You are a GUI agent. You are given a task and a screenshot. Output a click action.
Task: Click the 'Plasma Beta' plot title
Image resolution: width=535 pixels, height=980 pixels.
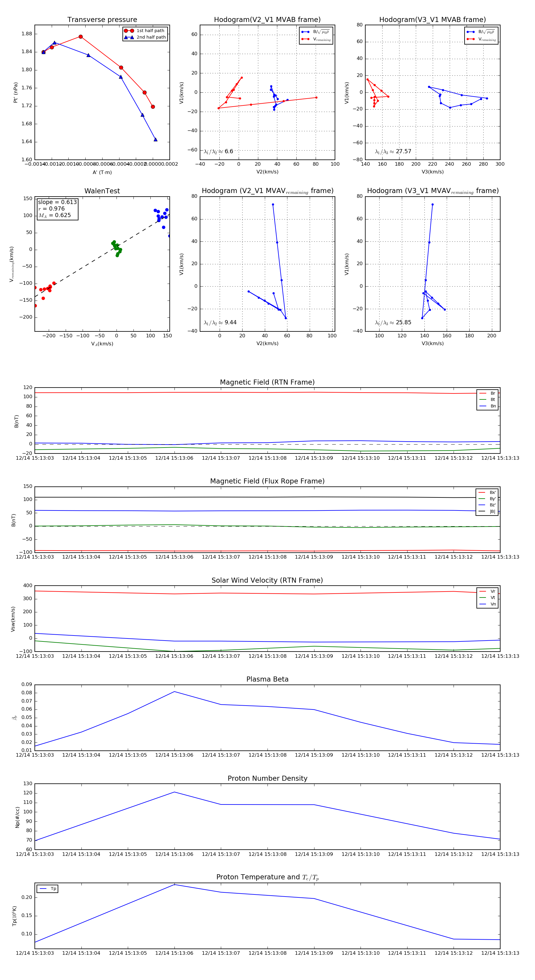coord(267,679)
